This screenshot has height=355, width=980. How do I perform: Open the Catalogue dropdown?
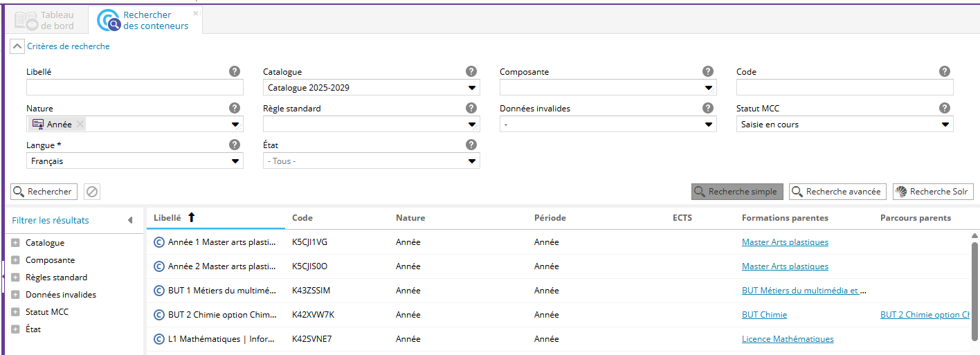pyautogui.click(x=473, y=88)
